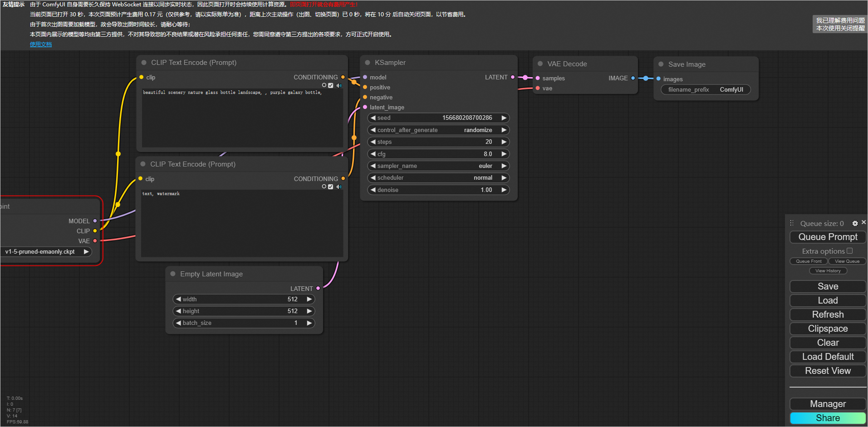Collapse Save Image node via title dot
868x427 pixels.
[x=661, y=64]
